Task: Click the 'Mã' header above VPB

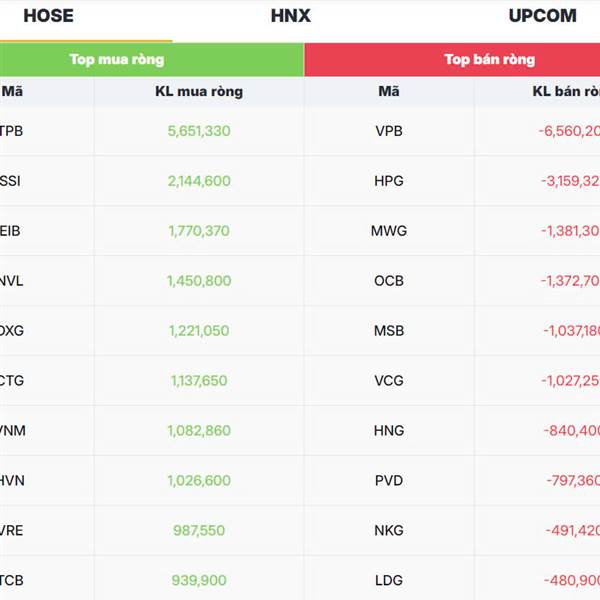Action: pos(389,91)
